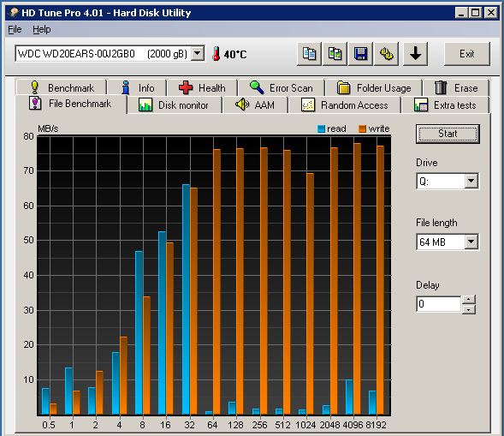The height and width of the screenshot is (436, 504).
Task: Open the File menu
Action: [15, 29]
